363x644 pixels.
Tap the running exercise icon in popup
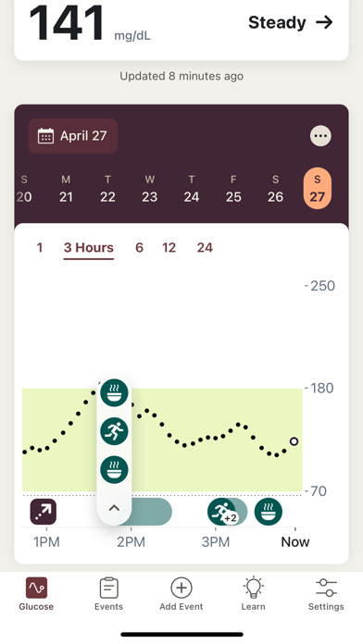click(x=114, y=431)
